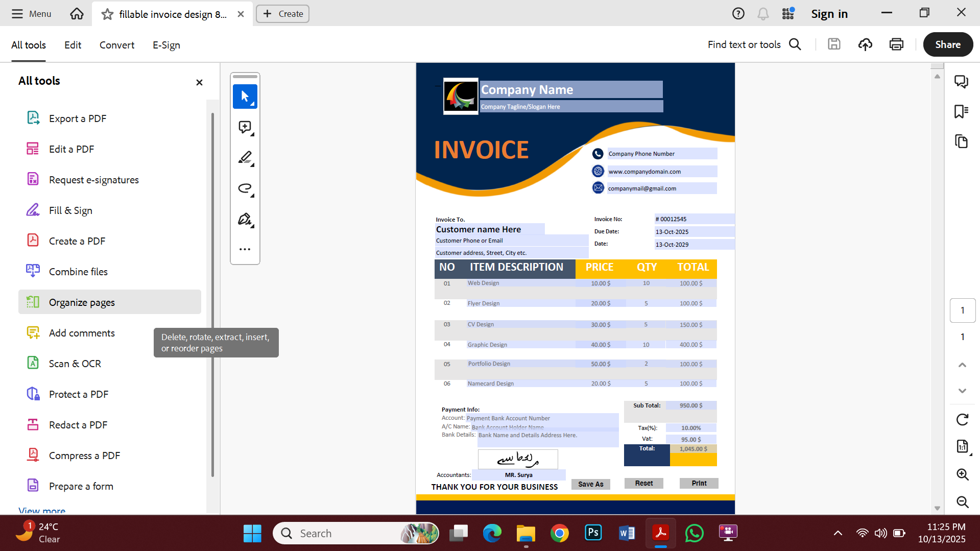
Task: Collapse to previous page with the up chevron
Action: pos(963,365)
